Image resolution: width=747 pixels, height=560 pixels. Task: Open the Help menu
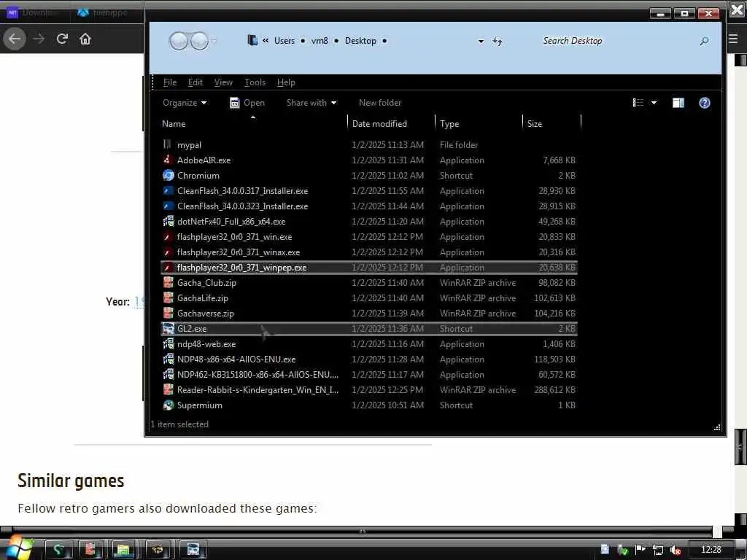tap(286, 82)
